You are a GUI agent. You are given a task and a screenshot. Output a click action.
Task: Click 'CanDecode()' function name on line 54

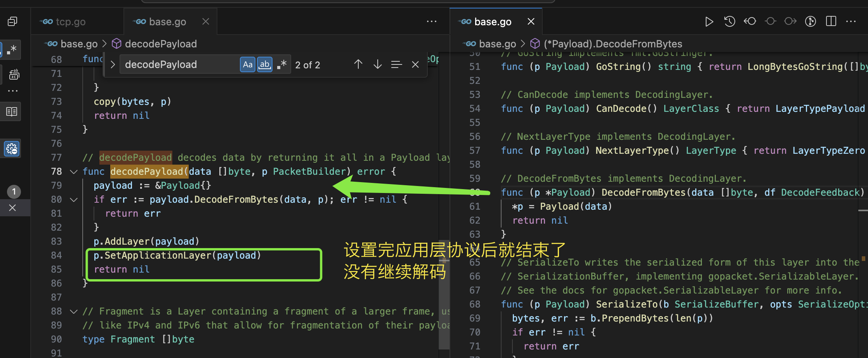[x=627, y=109]
